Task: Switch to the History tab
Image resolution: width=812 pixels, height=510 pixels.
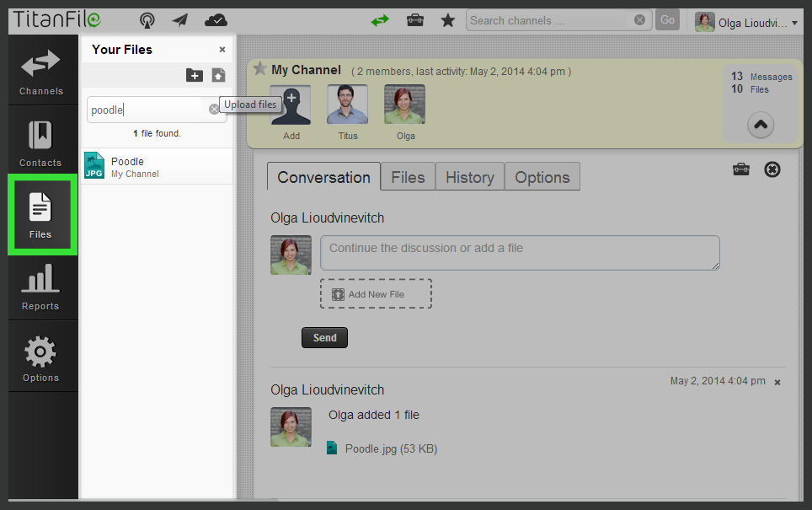Action: [470, 177]
